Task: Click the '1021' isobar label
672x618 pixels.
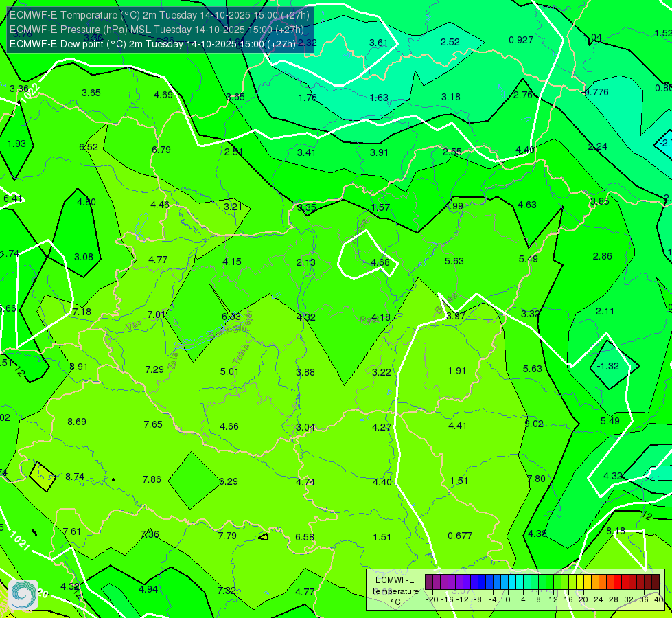Action: coord(19,541)
